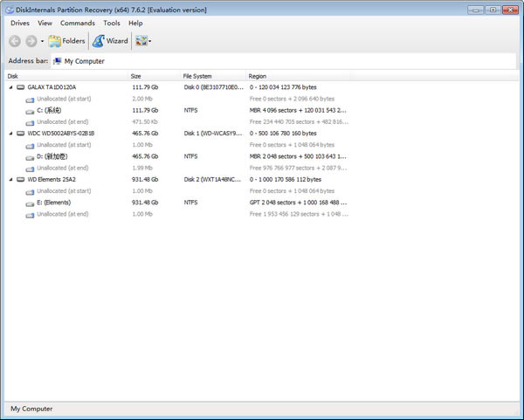Click the D: partition drive icon
524x420 pixels.
30,156
